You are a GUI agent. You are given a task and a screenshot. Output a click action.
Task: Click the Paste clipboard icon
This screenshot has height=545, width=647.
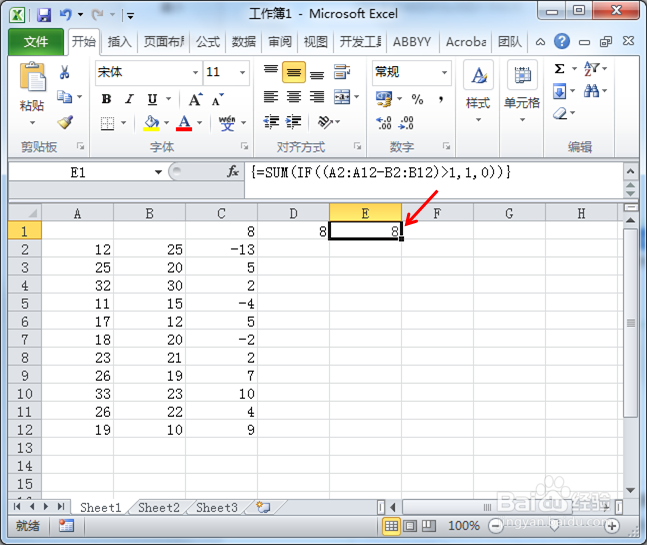pos(32,77)
